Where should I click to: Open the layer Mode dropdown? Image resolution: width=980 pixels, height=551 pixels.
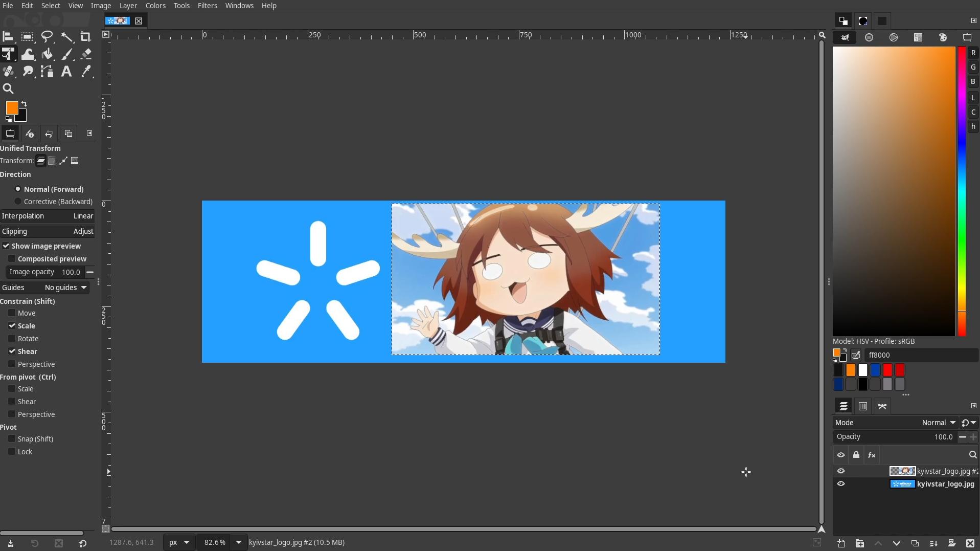895,423
